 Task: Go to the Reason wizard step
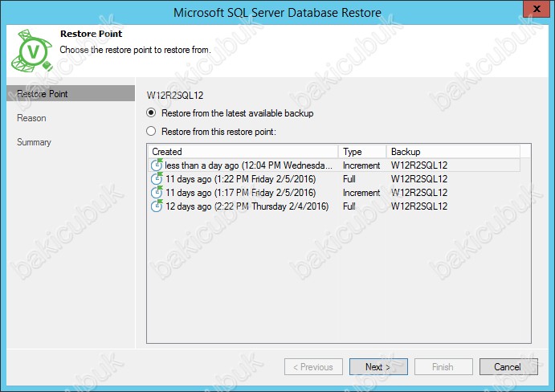pos(31,118)
